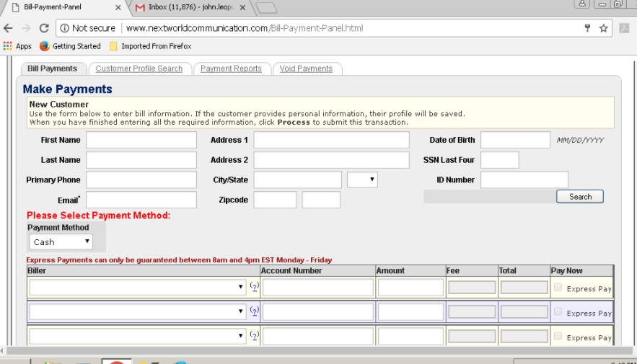Click the second Zipcode extension box
Image resolution: width=637 pixels, height=364 pixels.
coord(321,200)
